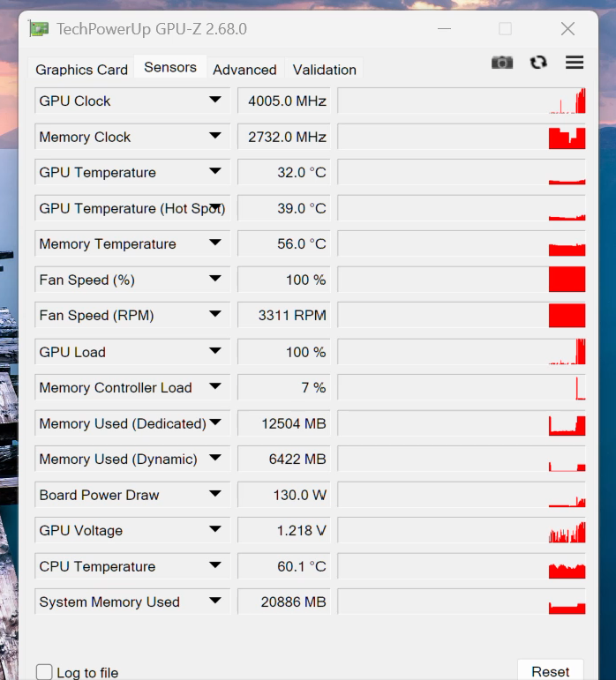Viewport: 616px width, 680px height.
Task: Expand the GPU Voltage dropdown arrow
Action: tap(215, 530)
